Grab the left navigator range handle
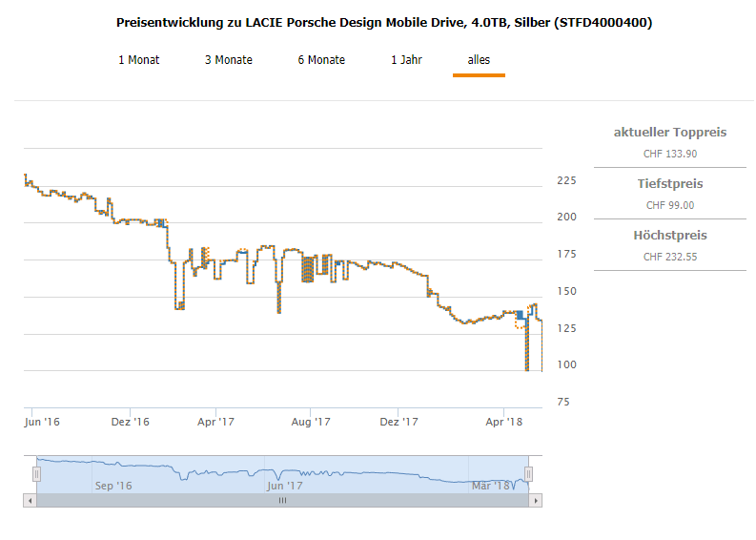The image size is (756, 540). (x=37, y=474)
